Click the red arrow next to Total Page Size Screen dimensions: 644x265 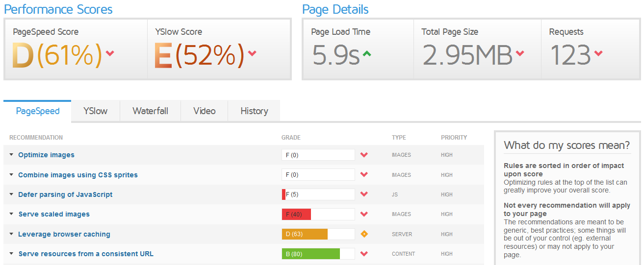(x=520, y=53)
